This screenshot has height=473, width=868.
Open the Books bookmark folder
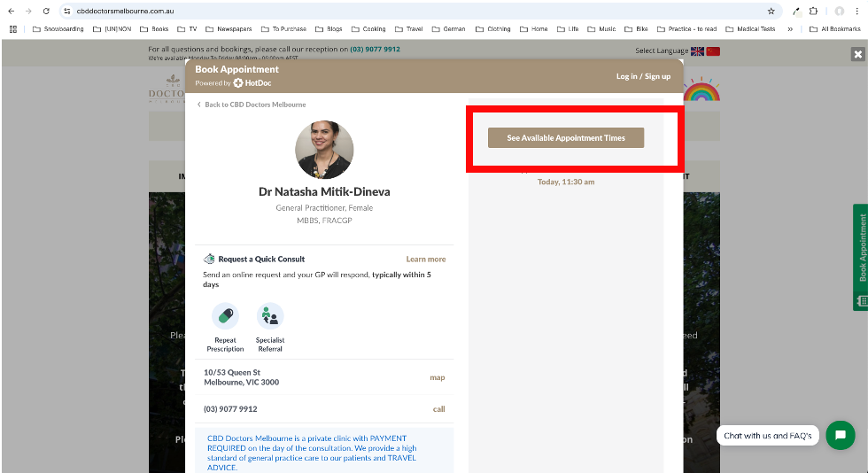point(154,29)
